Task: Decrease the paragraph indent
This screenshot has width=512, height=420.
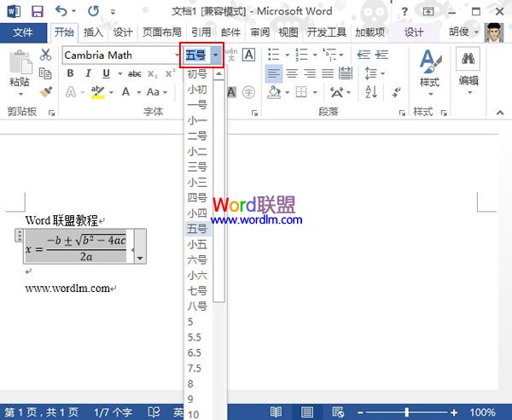Action: pos(364,55)
